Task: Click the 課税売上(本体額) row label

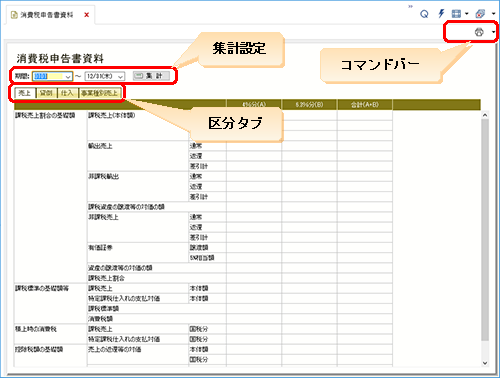Action: click(112, 115)
